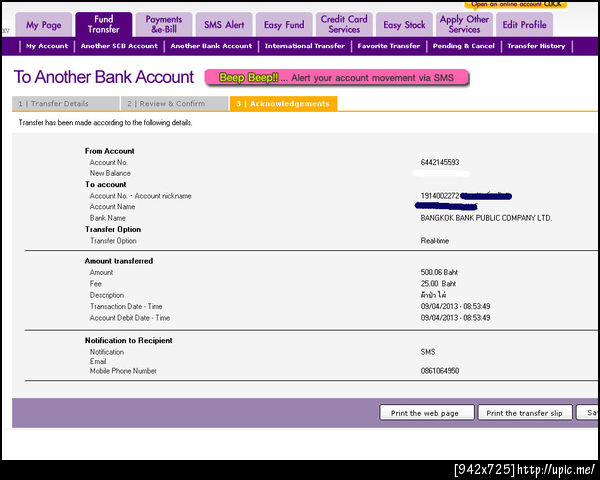Click the Amount transferred section heading
The width and height of the screenshot is (600, 480).
(x=119, y=261)
